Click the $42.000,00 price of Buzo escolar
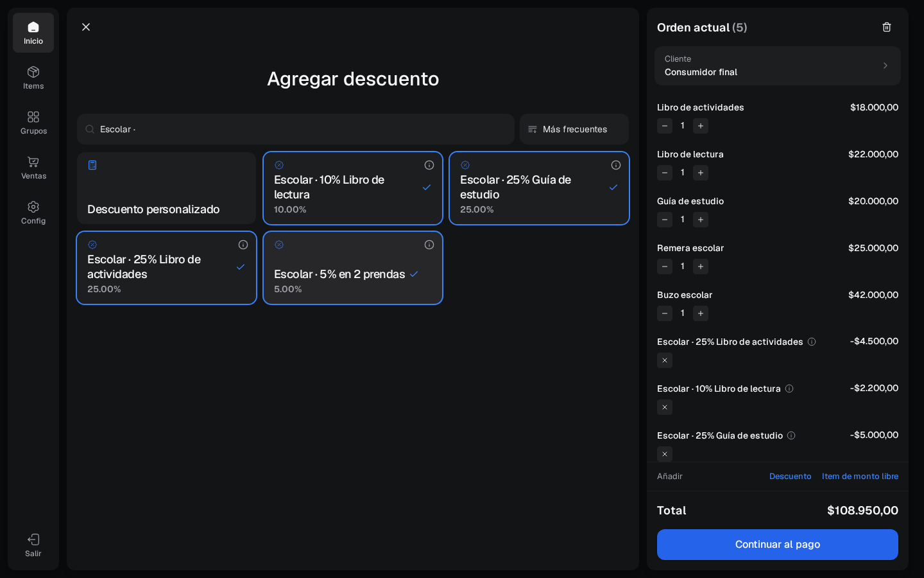The height and width of the screenshot is (578, 924). click(x=873, y=295)
